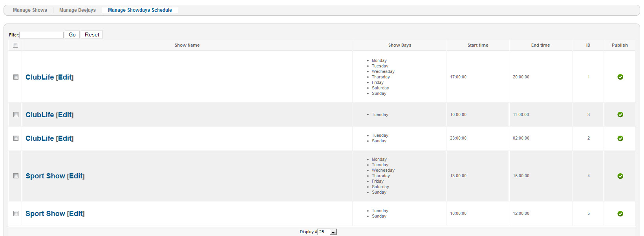Image resolution: width=644 pixels, height=236 pixels.
Task: Click the Go filter button
Action: (72, 34)
